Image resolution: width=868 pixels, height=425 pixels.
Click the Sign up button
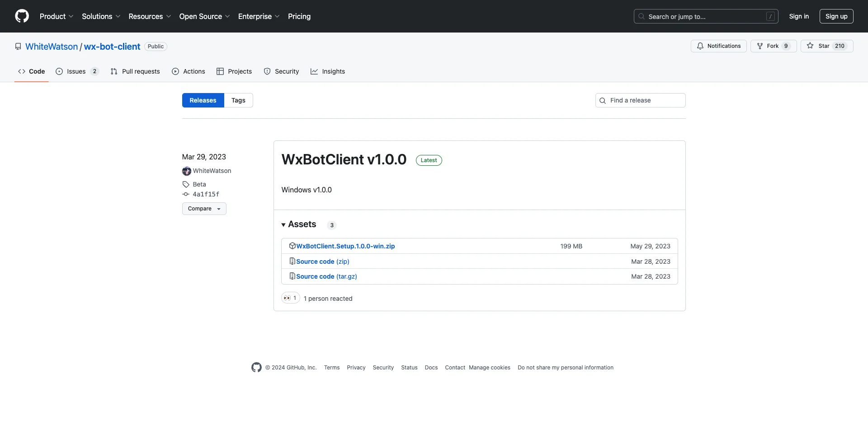click(836, 16)
